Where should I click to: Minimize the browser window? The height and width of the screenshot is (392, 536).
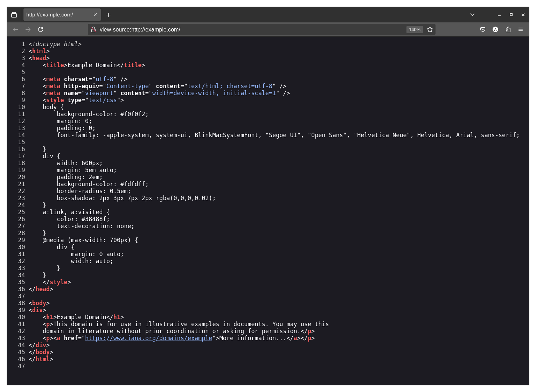(499, 15)
